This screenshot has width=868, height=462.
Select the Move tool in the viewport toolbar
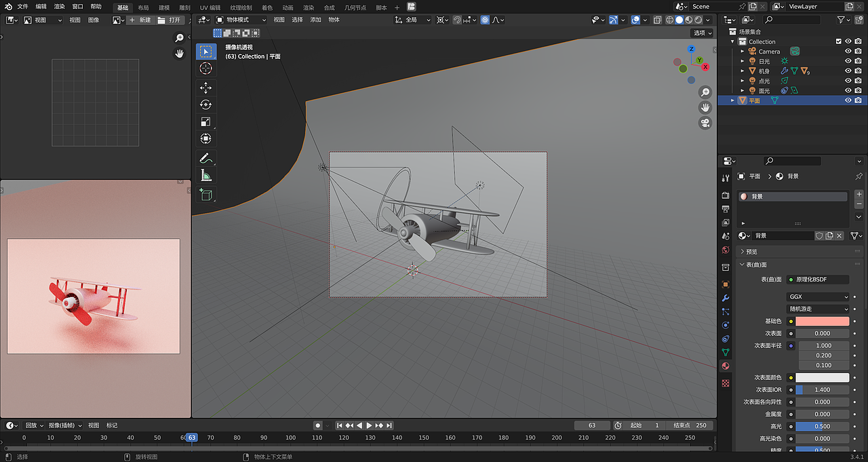205,87
